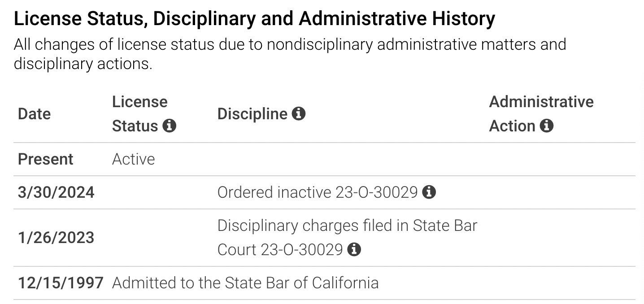Select the Ordered inactive 23-O-30029 entry
The height and width of the screenshot is (304, 644).
coord(318,192)
